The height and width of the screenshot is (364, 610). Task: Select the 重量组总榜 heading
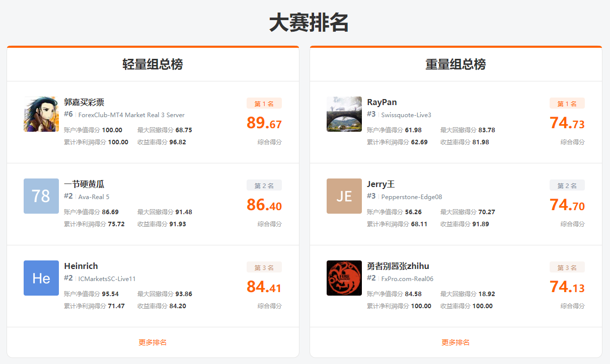click(x=455, y=64)
